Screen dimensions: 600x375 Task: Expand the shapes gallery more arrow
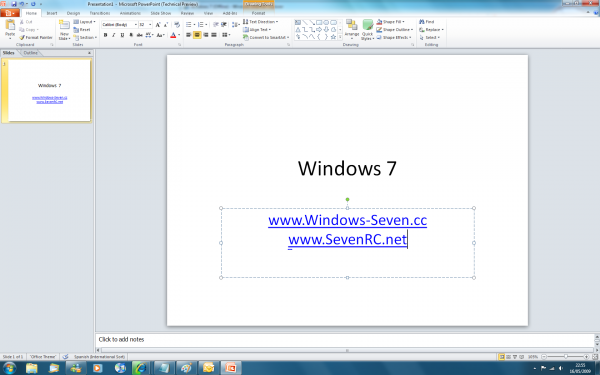(x=340, y=37)
